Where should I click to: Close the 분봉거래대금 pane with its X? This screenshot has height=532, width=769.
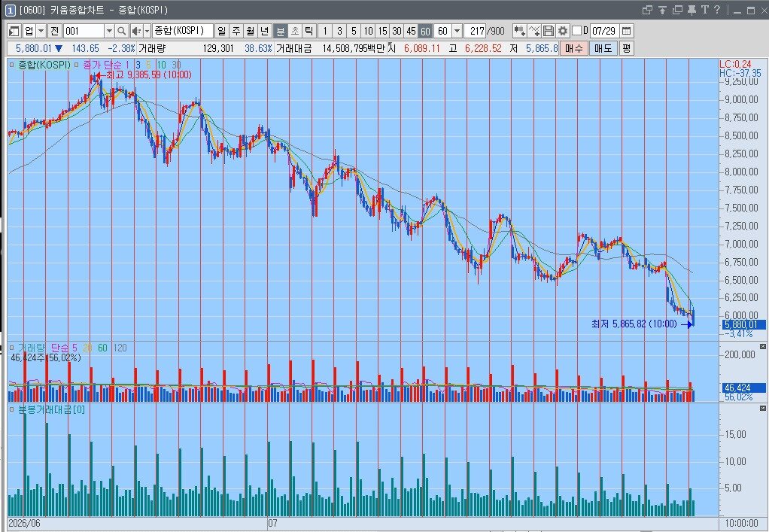click(x=763, y=408)
